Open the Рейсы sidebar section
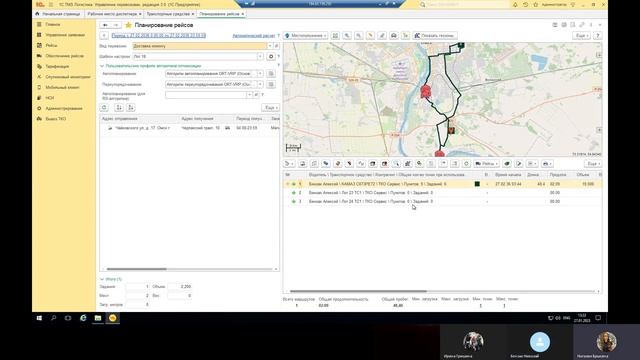Viewport: 640px width, 360px height. pos(51,45)
